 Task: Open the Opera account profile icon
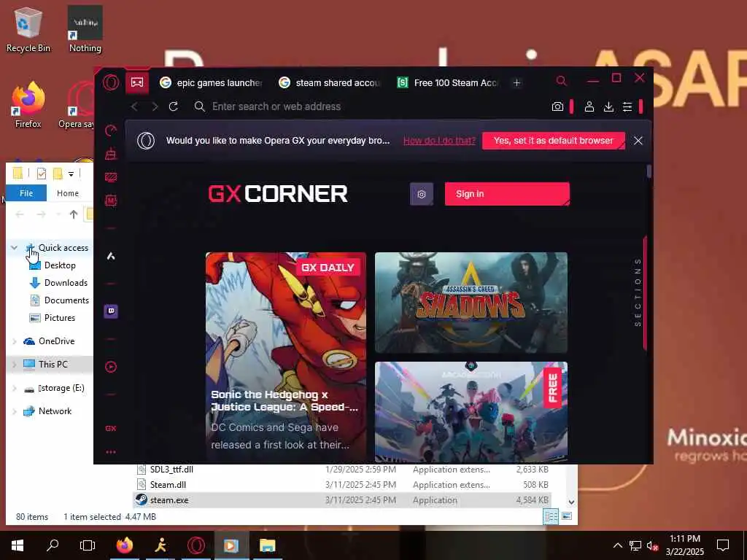coord(589,106)
